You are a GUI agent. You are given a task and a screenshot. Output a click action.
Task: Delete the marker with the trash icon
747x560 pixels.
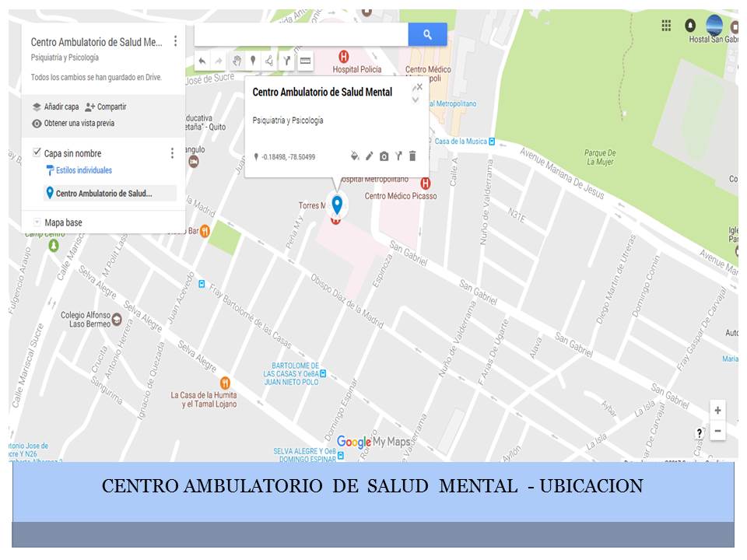click(x=412, y=156)
